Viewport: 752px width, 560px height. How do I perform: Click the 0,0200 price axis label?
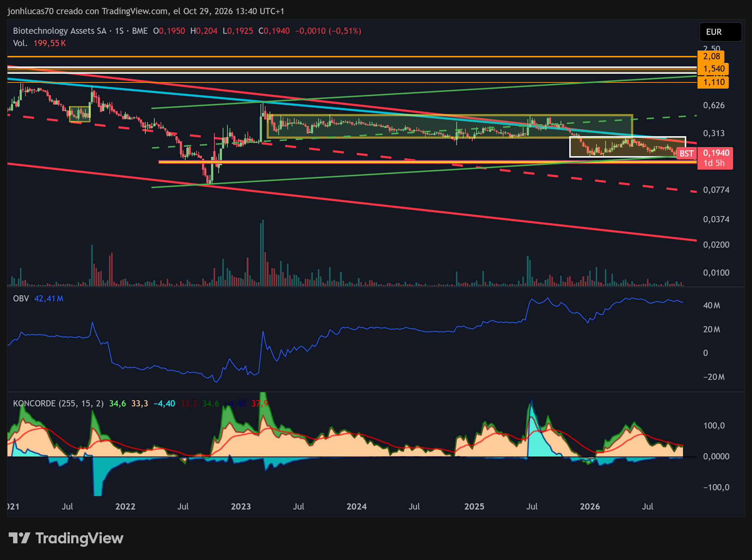(x=716, y=245)
